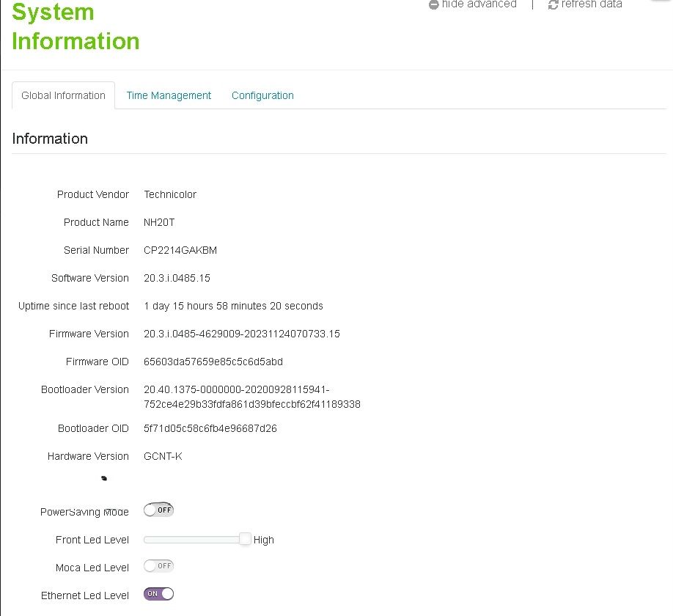Image resolution: width=673 pixels, height=616 pixels.
Task: Switch to the Time Management tab
Action: [169, 95]
